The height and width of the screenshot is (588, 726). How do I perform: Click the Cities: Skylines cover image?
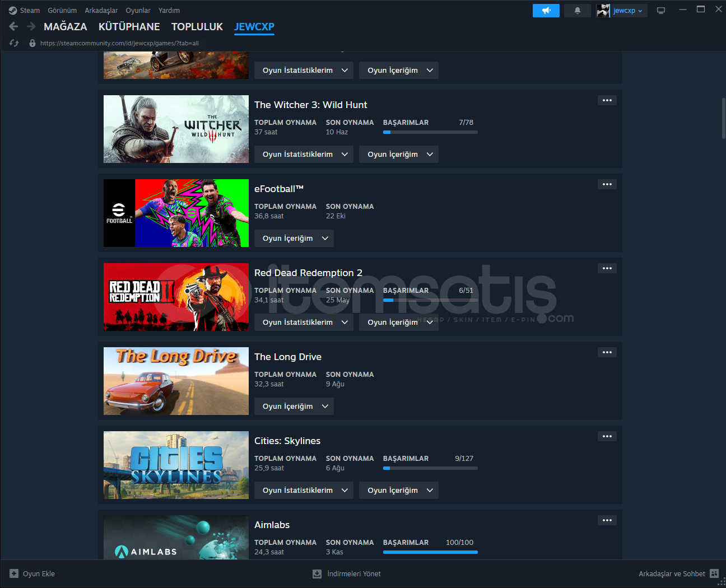176,465
